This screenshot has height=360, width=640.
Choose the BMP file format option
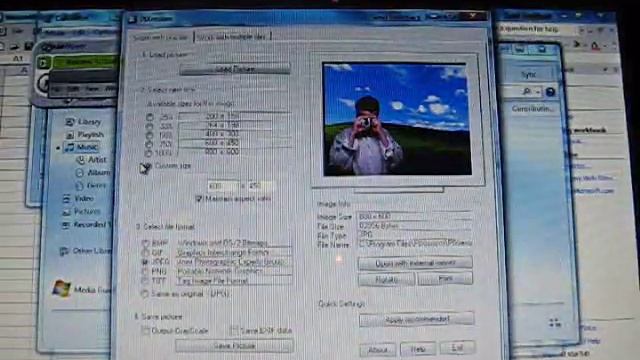[146, 243]
